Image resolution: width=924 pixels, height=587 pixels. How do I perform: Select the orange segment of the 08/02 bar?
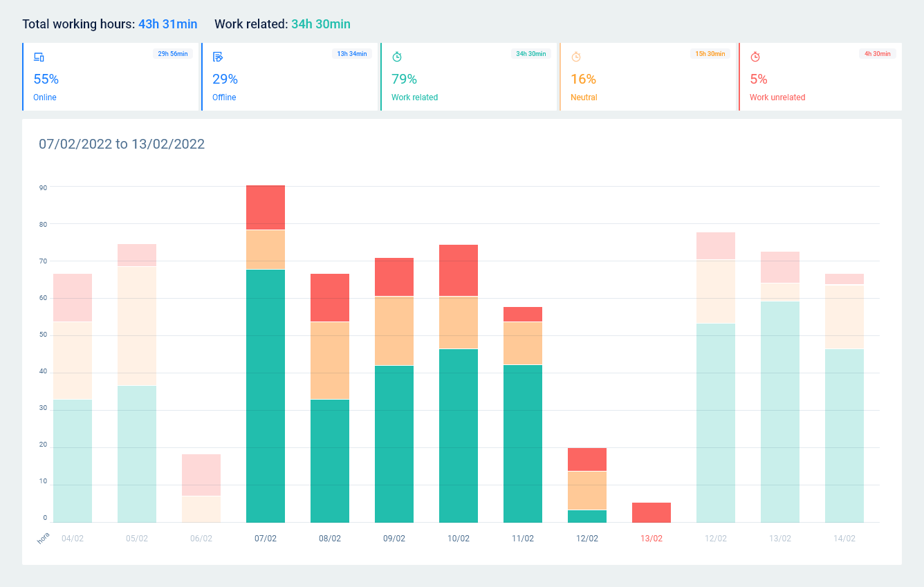(x=330, y=360)
